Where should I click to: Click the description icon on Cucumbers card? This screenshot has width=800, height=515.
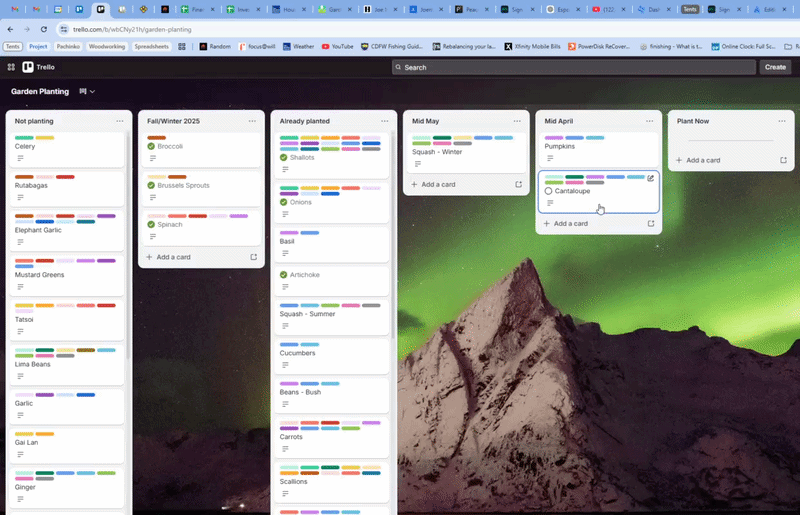pyautogui.click(x=285, y=365)
